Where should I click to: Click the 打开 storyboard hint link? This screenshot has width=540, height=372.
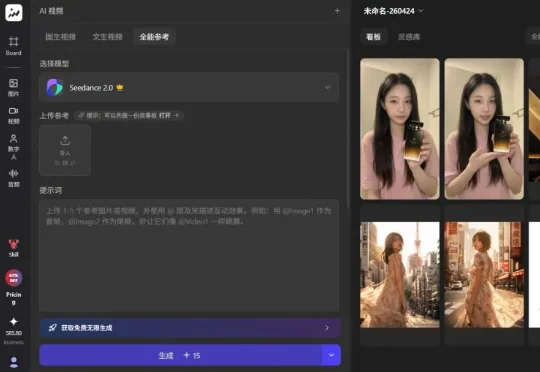pos(169,115)
